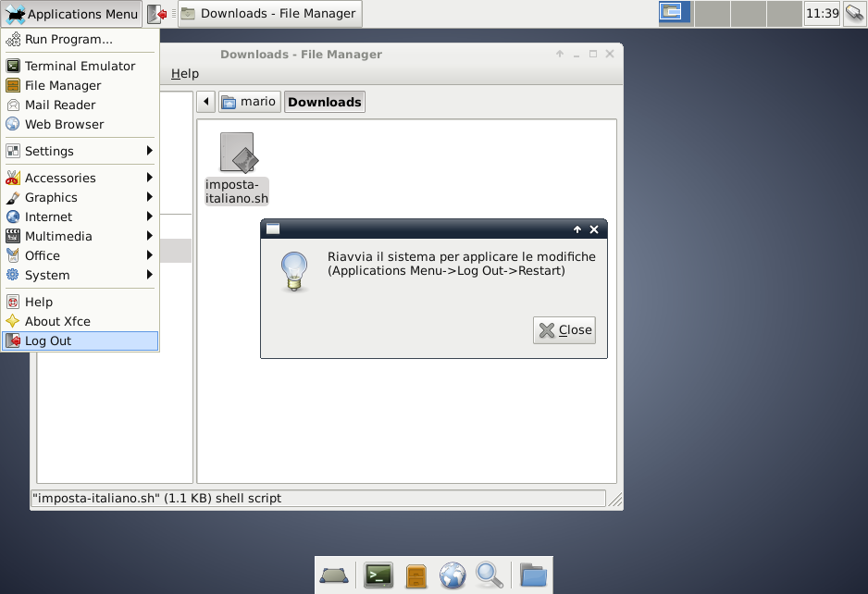868x594 pixels.
Task: Switch to Downloads - File Manager taskbar button
Action: [x=269, y=14]
